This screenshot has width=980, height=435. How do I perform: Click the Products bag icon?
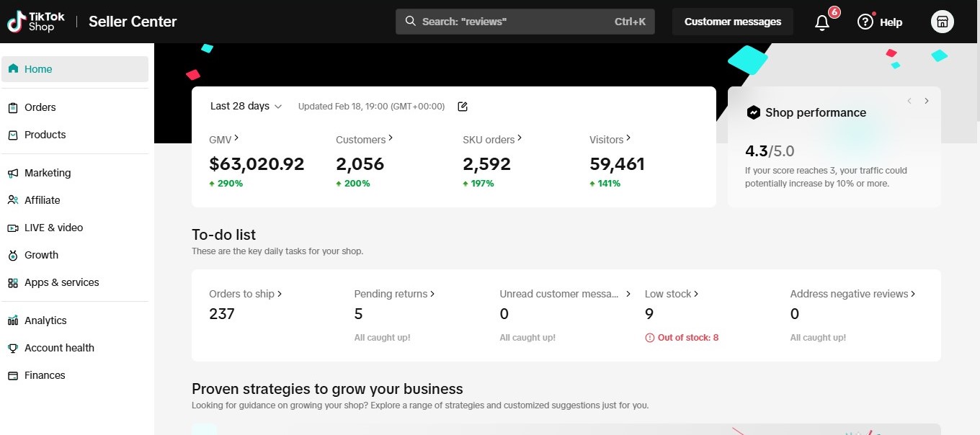(x=13, y=135)
